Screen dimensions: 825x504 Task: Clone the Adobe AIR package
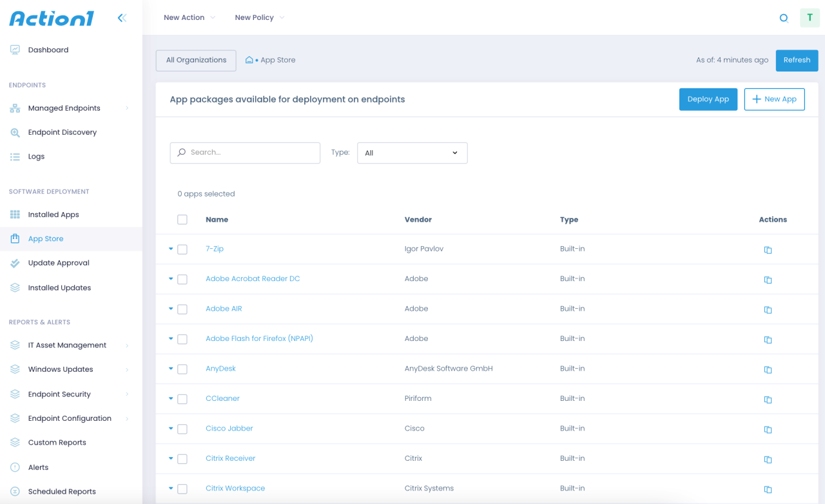[x=768, y=310]
